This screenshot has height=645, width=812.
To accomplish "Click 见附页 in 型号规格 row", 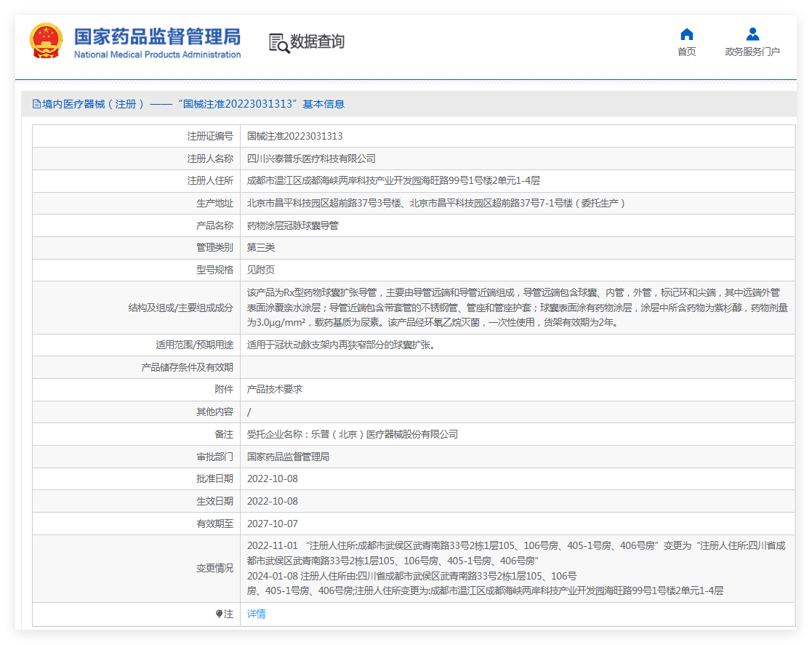I will [x=261, y=270].
